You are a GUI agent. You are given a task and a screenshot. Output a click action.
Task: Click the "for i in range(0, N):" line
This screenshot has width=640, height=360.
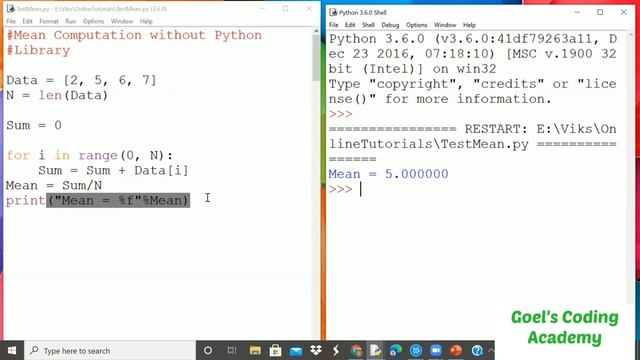click(89, 155)
